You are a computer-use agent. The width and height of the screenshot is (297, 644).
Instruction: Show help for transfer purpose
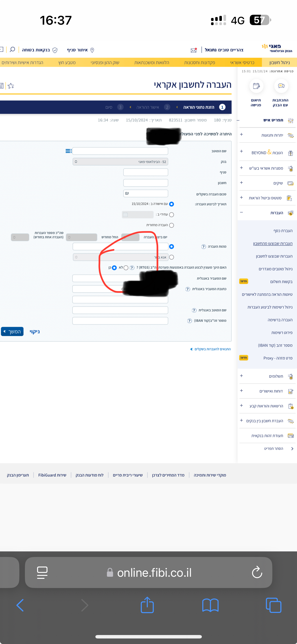203,246
